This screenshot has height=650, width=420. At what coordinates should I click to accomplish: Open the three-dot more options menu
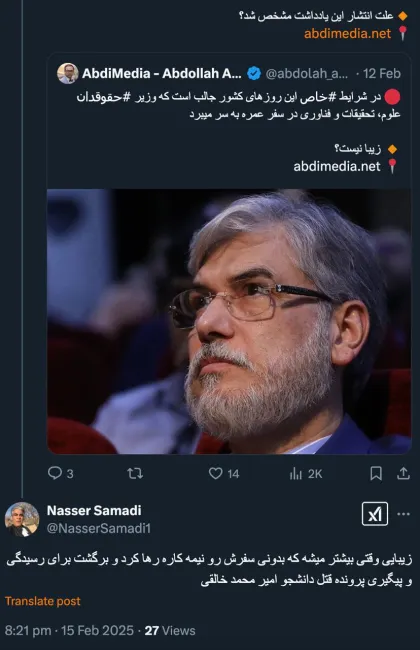[x=403, y=514]
